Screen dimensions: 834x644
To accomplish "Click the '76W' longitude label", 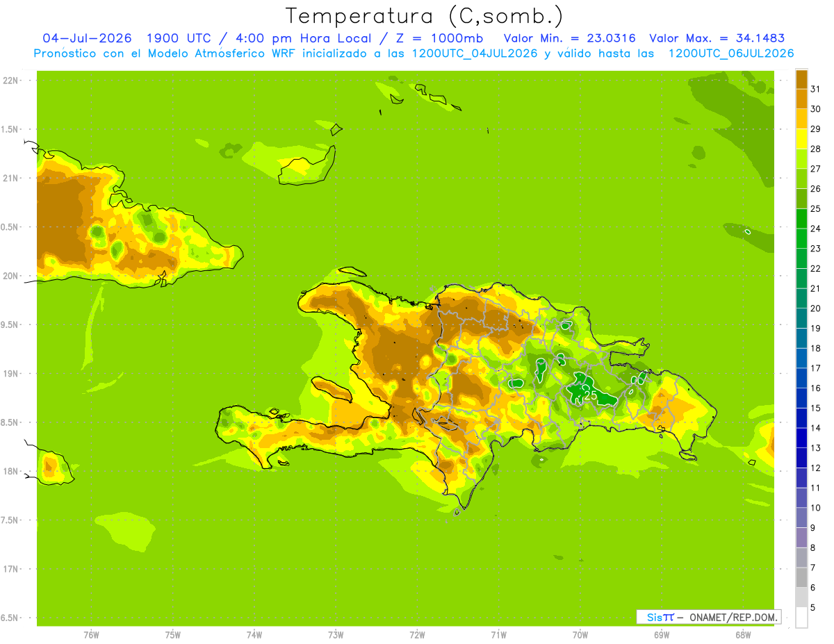I will coord(91,635).
